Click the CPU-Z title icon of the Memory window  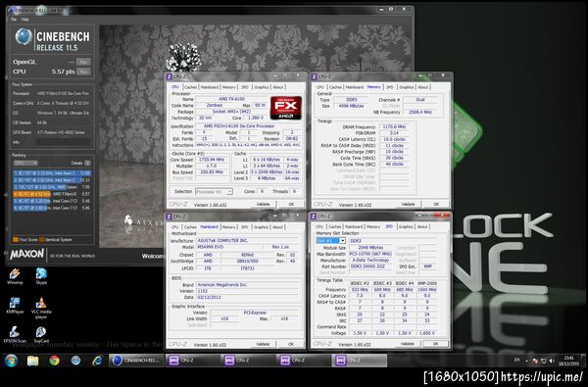click(314, 76)
